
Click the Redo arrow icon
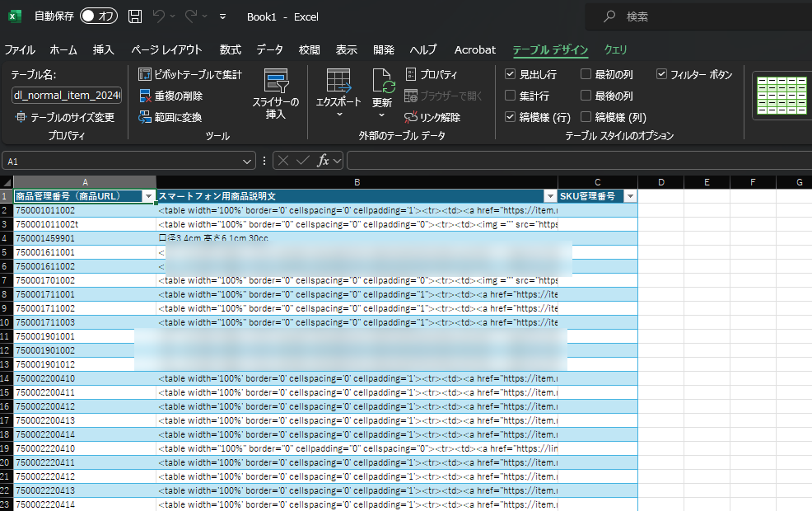tap(190, 16)
